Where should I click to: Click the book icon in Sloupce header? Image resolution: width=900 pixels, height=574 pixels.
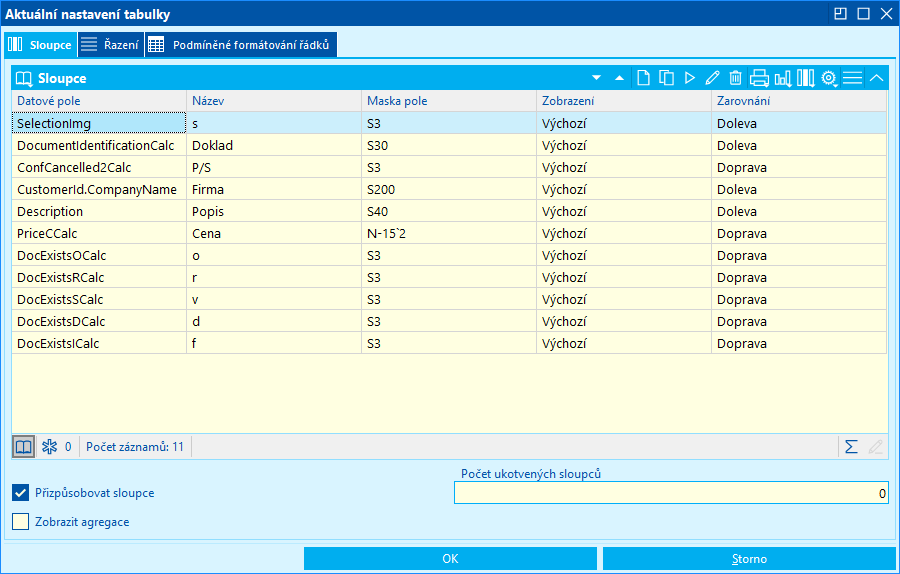tap(24, 79)
